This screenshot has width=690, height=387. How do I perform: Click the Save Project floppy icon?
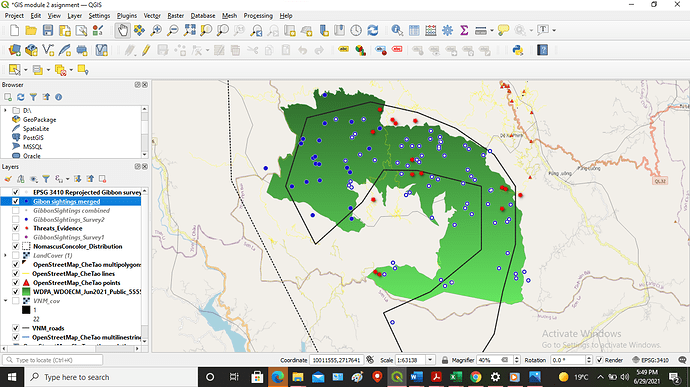[48, 30]
